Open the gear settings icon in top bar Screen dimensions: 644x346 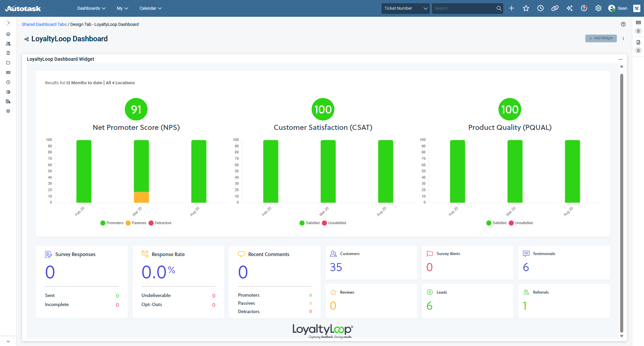(x=598, y=8)
